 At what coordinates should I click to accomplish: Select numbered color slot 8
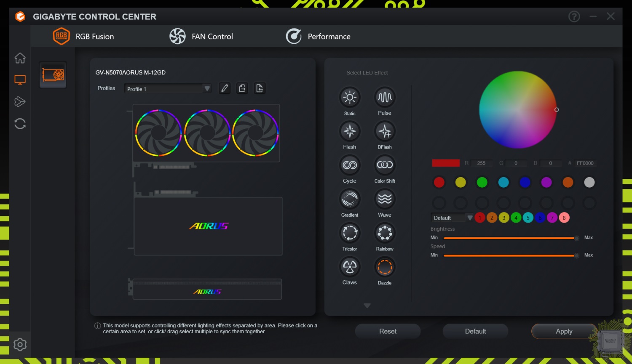tap(564, 218)
